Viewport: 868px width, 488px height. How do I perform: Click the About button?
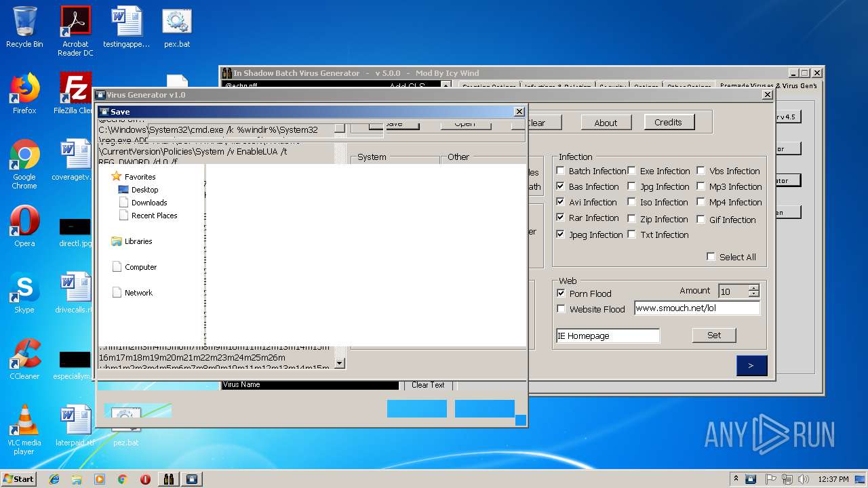click(x=606, y=123)
